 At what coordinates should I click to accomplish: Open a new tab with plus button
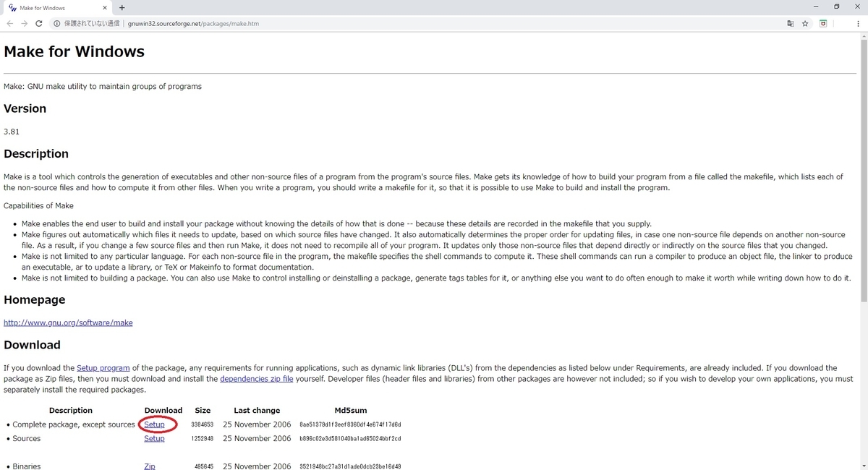coord(122,8)
